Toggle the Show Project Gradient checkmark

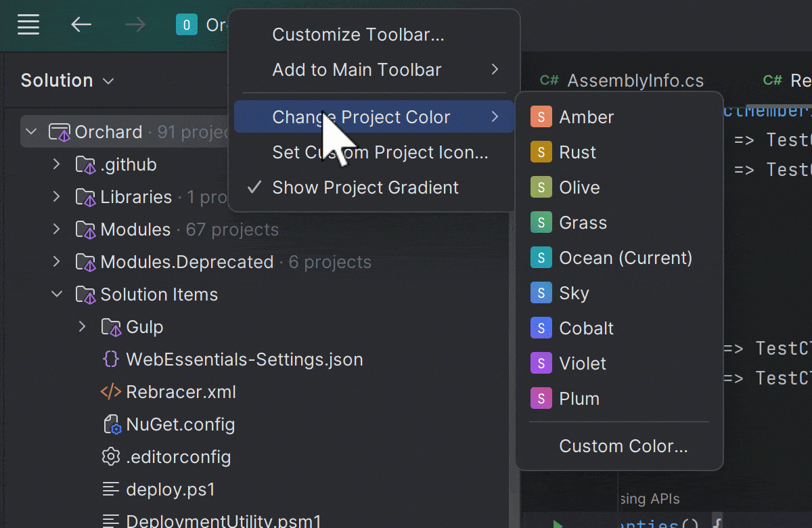[x=252, y=188]
